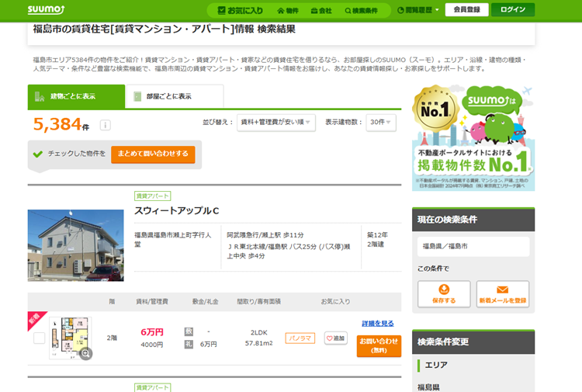Image resolution: width=582 pixels, height=392 pixels.
Task: Open 物件 house icon in header
Action: pyautogui.click(x=286, y=11)
